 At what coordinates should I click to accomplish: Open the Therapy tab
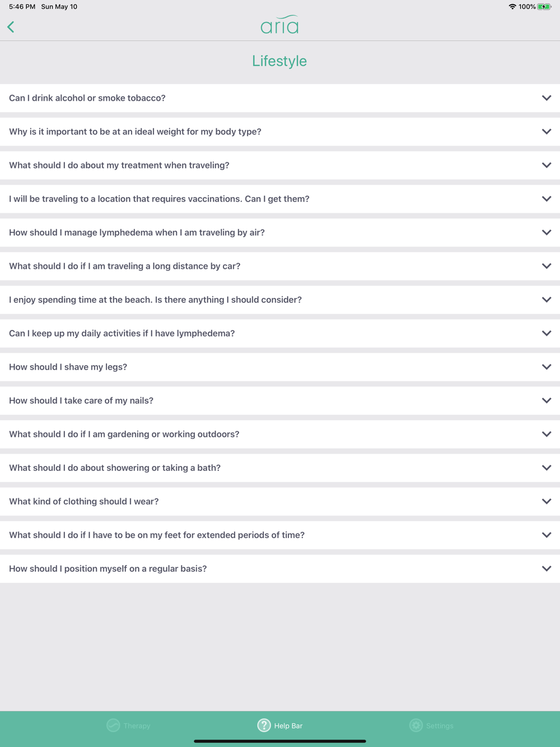click(129, 725)
